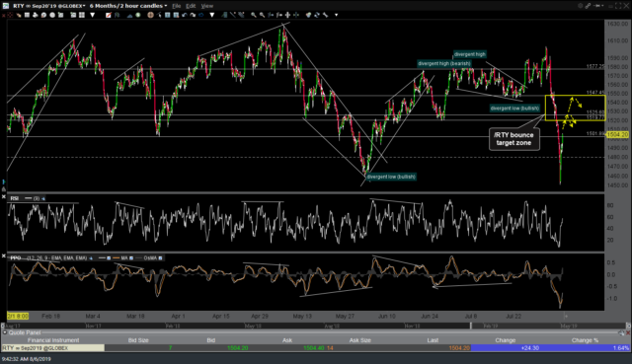Open the RTY Sep20'19 @GLOBEX symbol dropdown

point(48,6)
